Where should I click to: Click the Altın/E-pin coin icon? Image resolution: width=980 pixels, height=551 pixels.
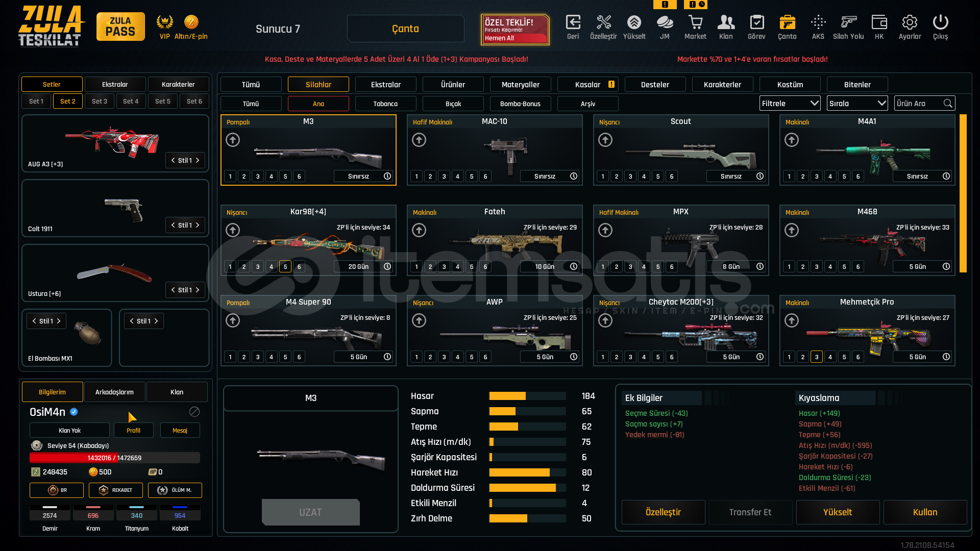click(x=191, y=22)
